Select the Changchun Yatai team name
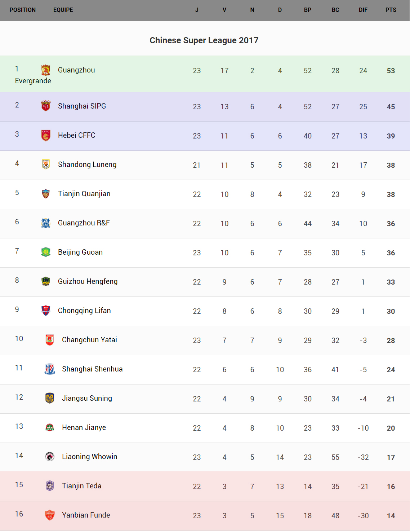Screen dimensions: 410x532 point(89,340)
